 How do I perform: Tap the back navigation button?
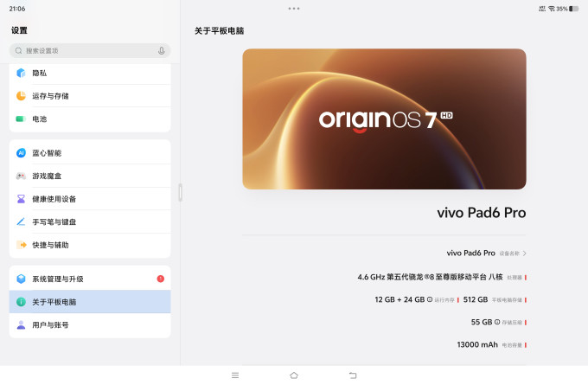(353, 375)
